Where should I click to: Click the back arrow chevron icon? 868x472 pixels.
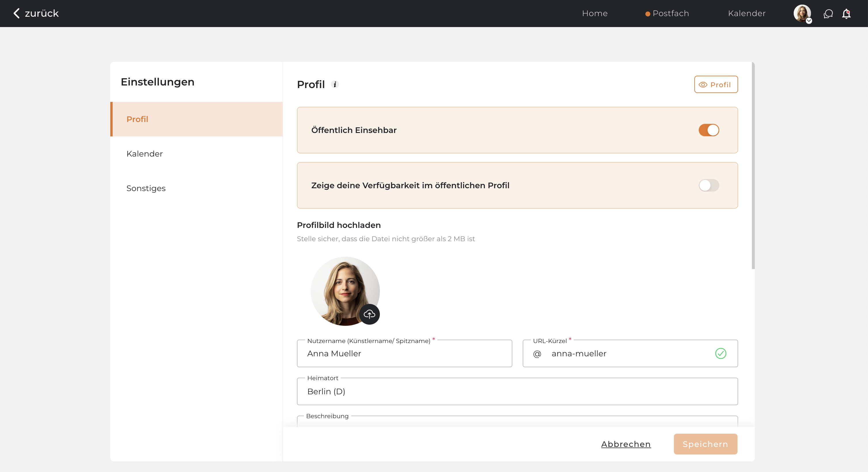(16, 13)
